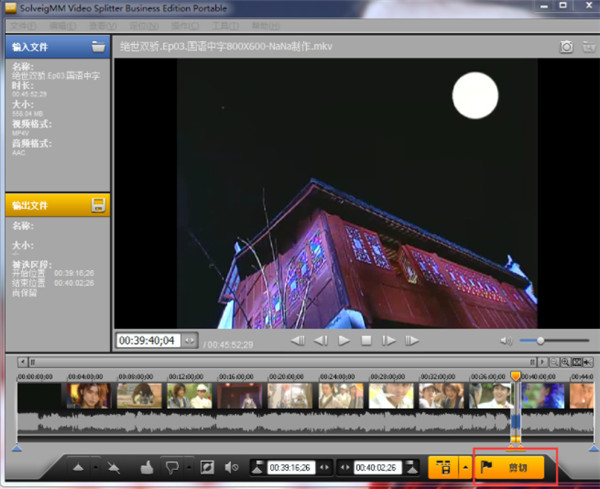The width and height of the screenshot is (600, 489).
Task: Open the second menu in the menu bar
Action: (x=62, y=24)
